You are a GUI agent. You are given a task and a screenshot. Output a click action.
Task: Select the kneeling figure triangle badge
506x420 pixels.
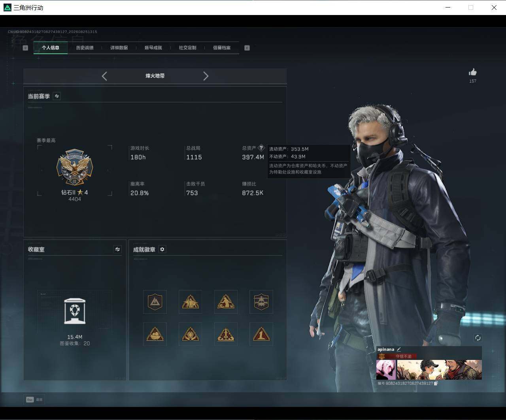(x=226, y=302)
